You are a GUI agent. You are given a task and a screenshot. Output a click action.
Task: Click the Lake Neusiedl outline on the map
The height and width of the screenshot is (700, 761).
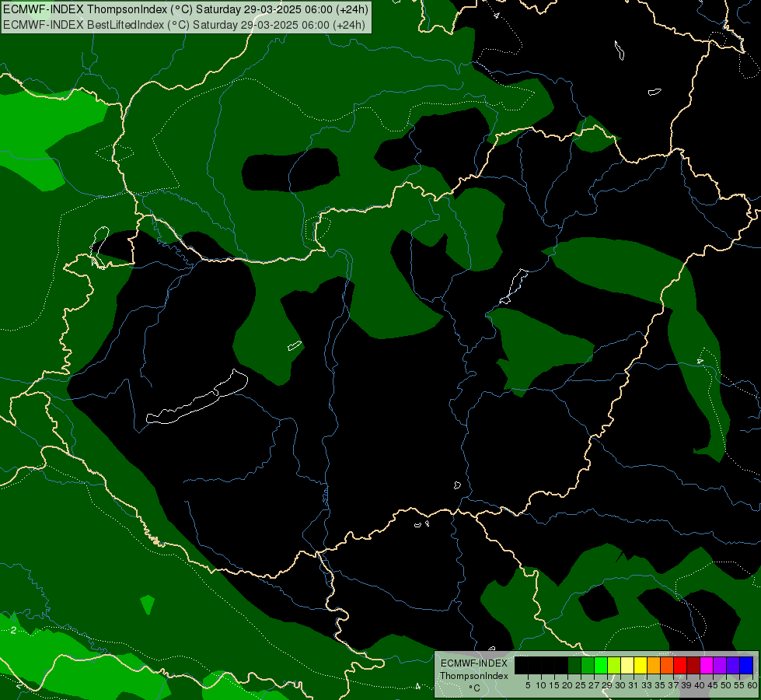coord(99,247)
